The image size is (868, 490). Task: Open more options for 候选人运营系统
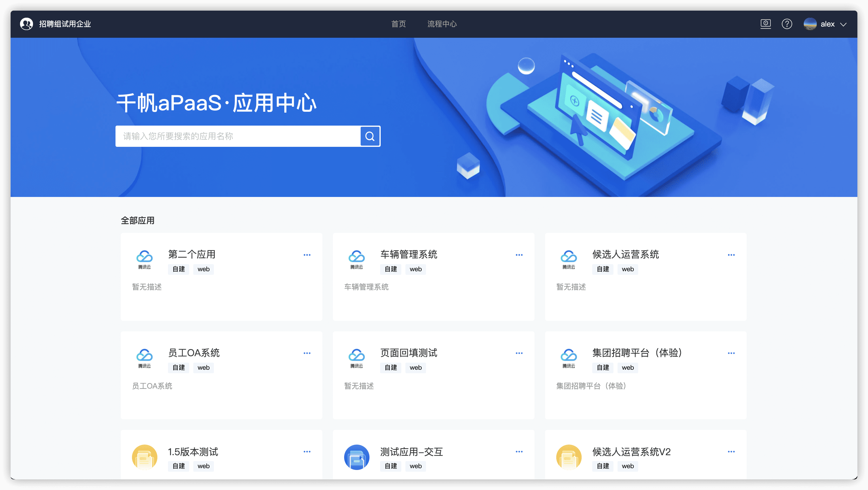tap(731, 255)
